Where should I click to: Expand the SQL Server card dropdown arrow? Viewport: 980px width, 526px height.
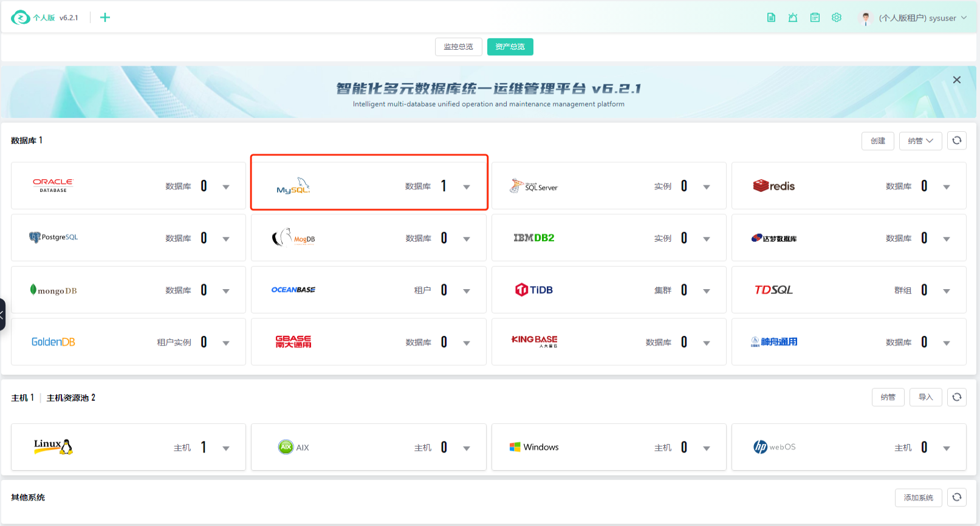[x=707, y=187]
